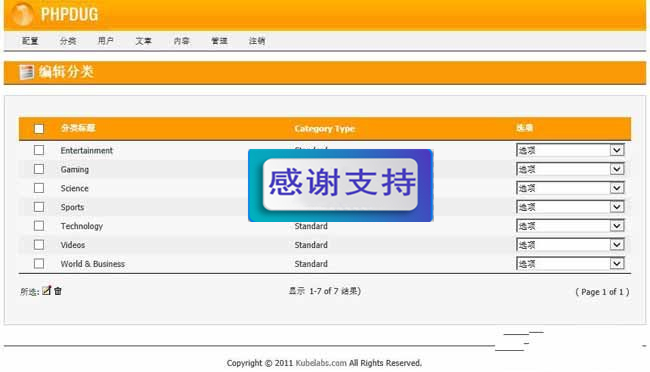Open the Kubelabs.com footer link

click(321, 363)
